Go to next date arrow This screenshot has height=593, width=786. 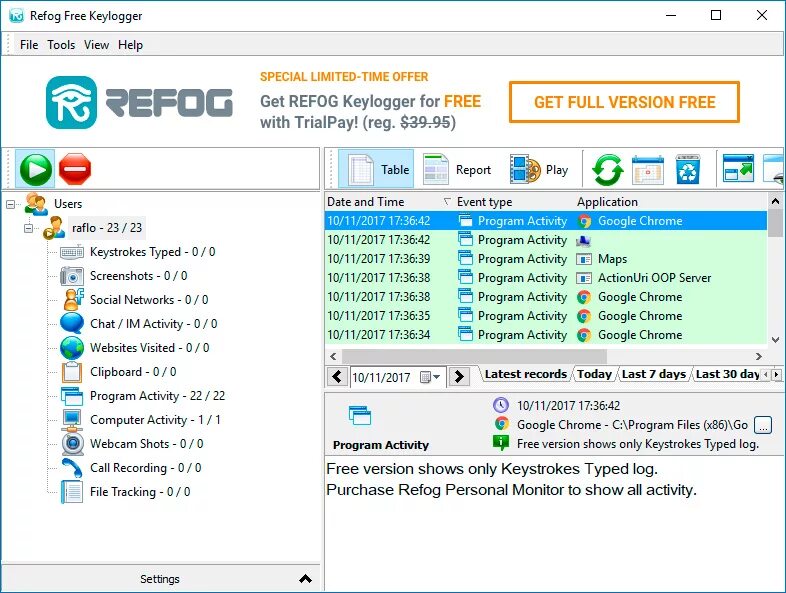[x=459, y=376]
